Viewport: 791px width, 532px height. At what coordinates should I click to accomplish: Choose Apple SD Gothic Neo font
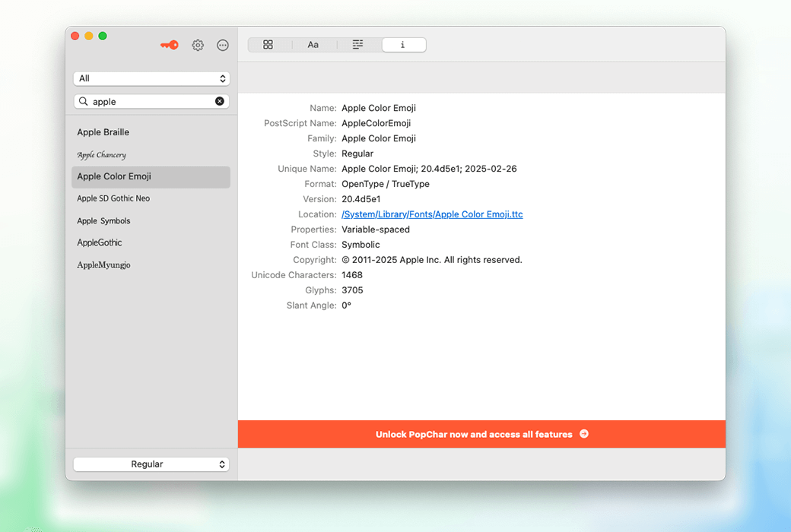pos(113,198)
